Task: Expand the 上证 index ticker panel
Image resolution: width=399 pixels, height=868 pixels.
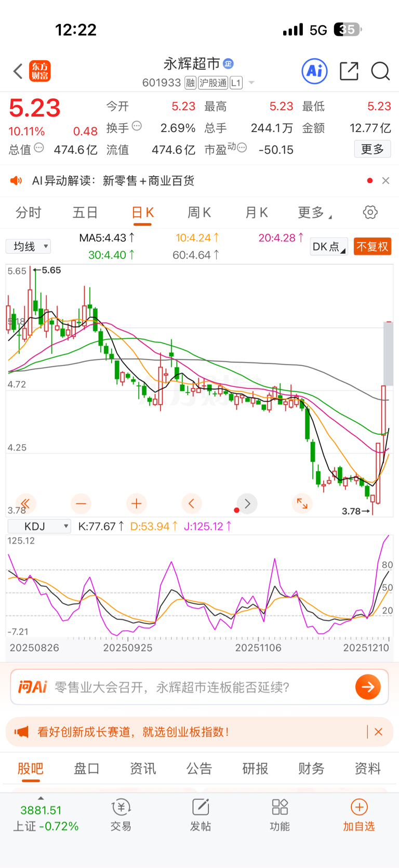Action: click(45, 815)
